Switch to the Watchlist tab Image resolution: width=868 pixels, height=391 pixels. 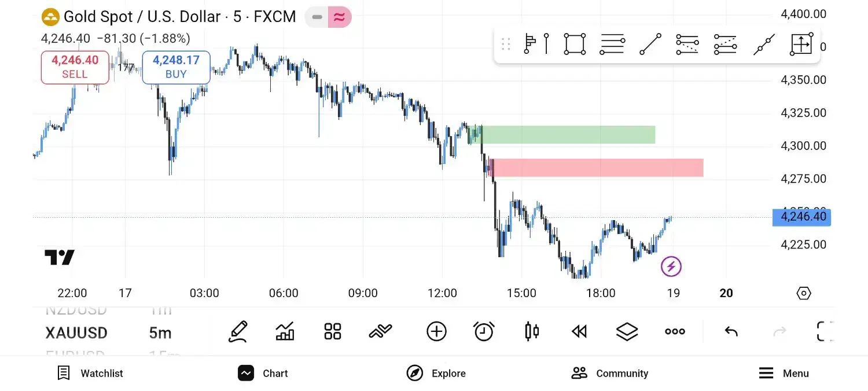point(91,374)
